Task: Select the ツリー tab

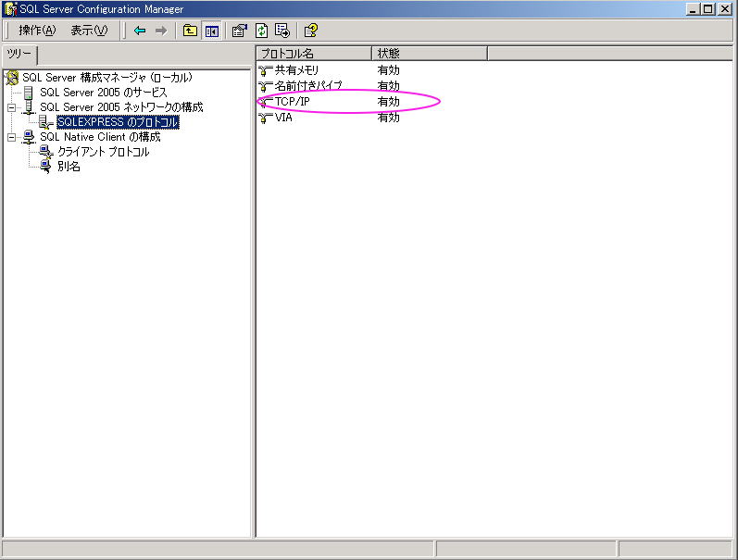Action: 19,54
